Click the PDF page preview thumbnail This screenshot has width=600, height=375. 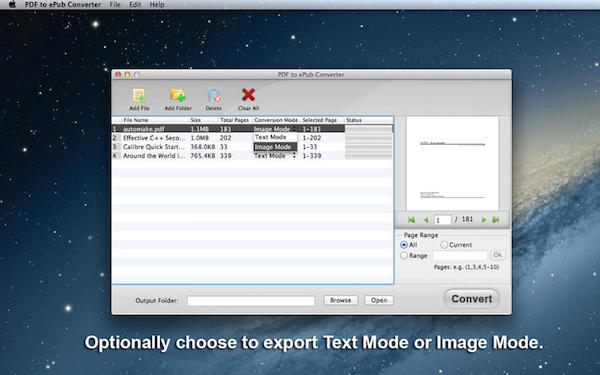point(452,163)
